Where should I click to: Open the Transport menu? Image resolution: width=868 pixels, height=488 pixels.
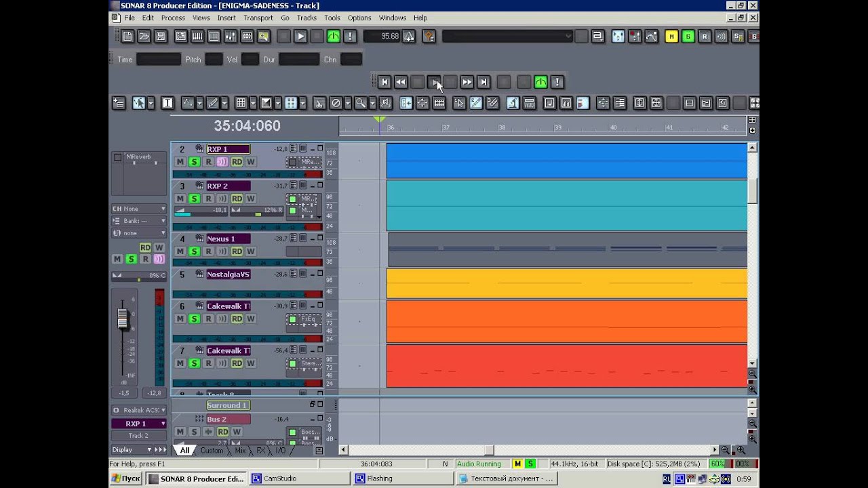tap(258, 18)
